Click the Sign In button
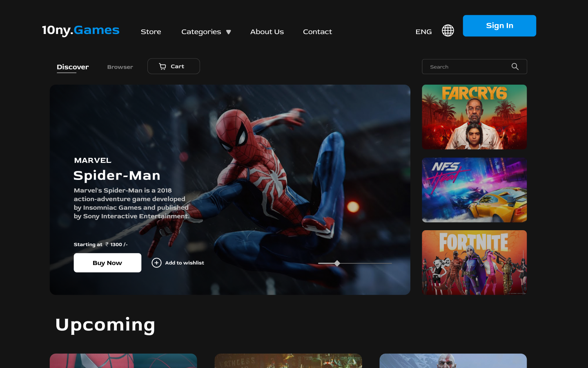The image size is (588, 368). tap(499, 26)
